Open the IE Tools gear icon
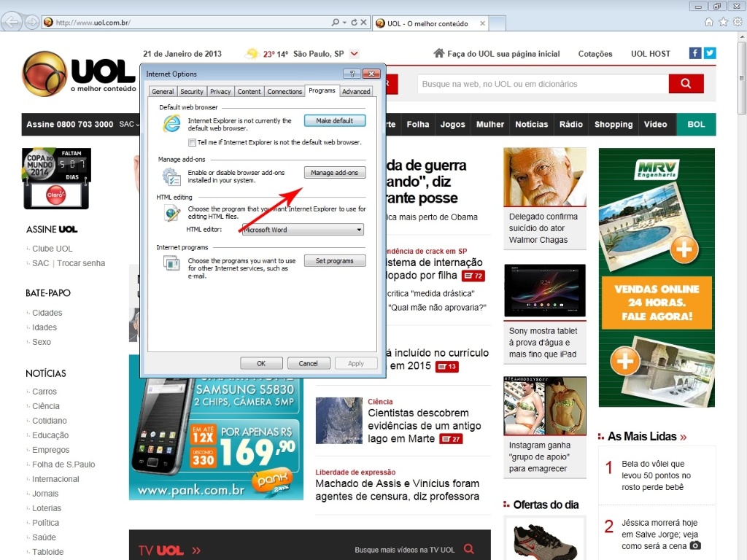 coord(737,22)
